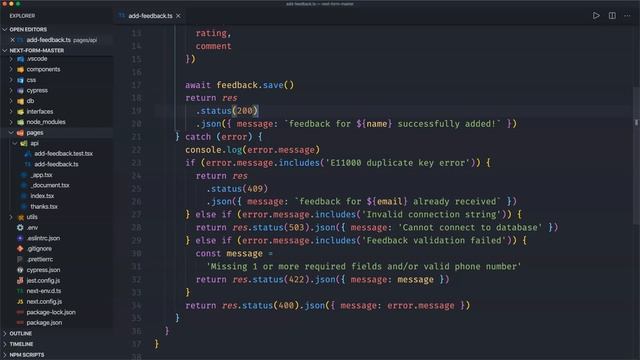The image size is (640, 360).
Task: Click the pages folder icon
Action: click(x=20, y=133)
